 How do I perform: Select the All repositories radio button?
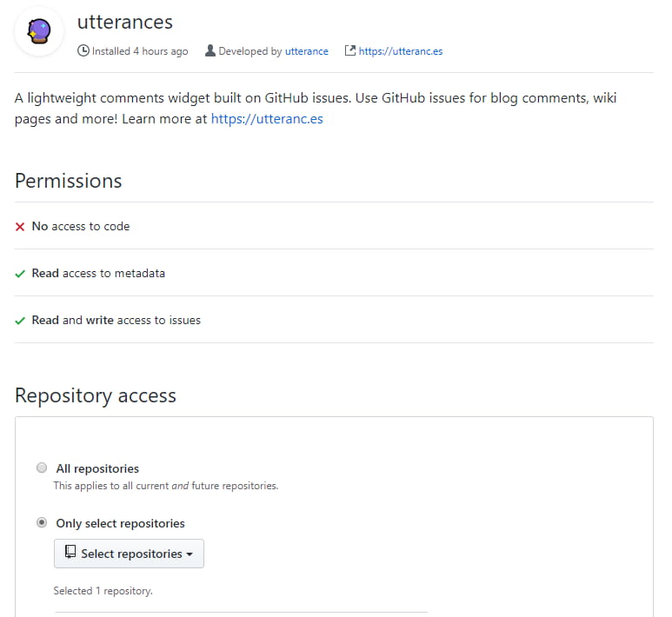pyautogui.click(x=42, y=468)
